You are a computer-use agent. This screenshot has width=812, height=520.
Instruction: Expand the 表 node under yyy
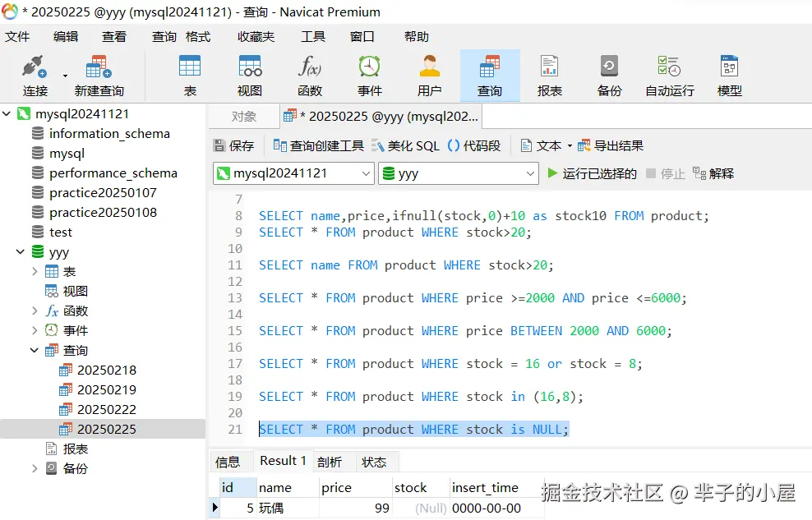pos(35,272)
